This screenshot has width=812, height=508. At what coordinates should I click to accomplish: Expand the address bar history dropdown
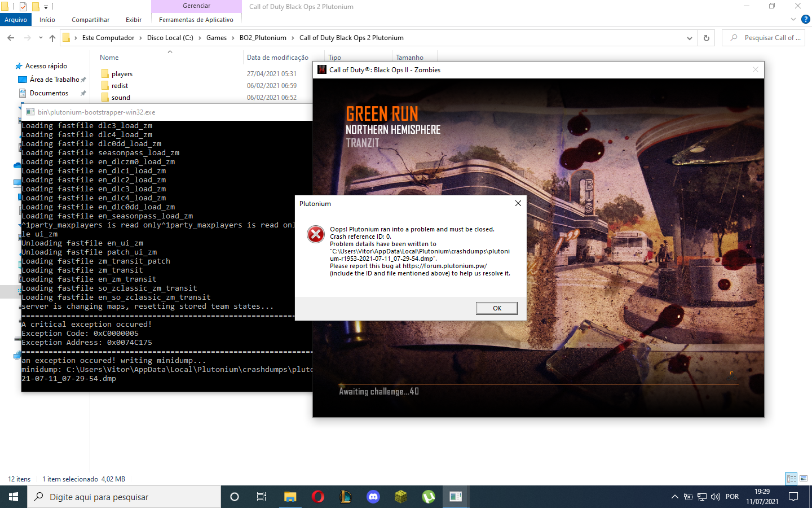point(689,38)
